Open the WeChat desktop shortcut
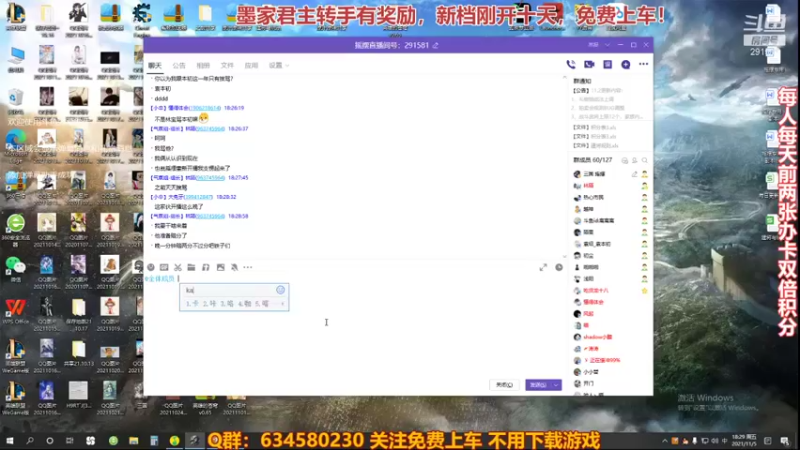Viewport: 800px width, 450px height. coord(16,269)
